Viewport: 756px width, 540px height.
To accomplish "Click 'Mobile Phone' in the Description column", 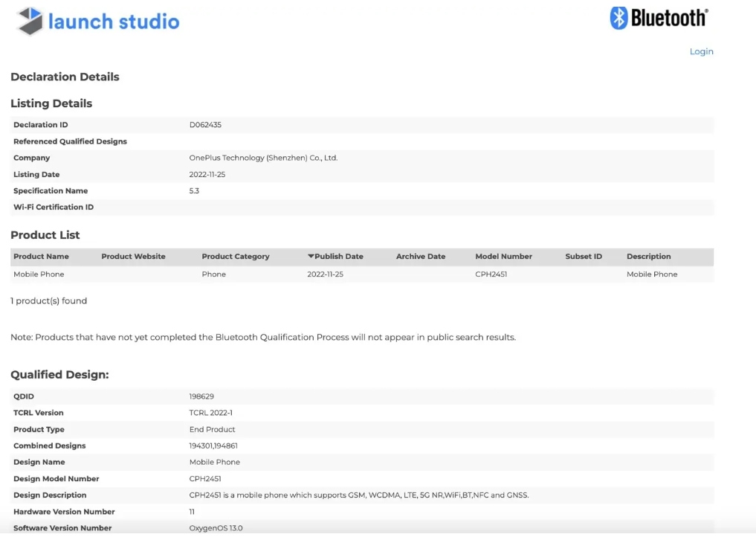I will point(652,274).
